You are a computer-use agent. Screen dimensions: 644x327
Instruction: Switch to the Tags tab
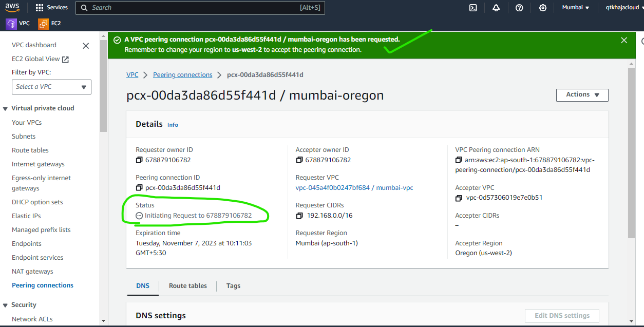(x=233, y=286)
